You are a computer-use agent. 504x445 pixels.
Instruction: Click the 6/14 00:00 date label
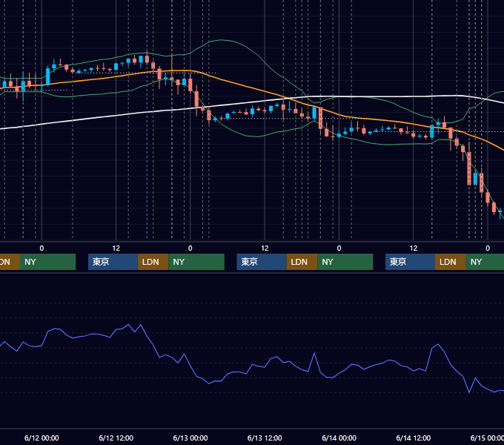pos(339,438)
